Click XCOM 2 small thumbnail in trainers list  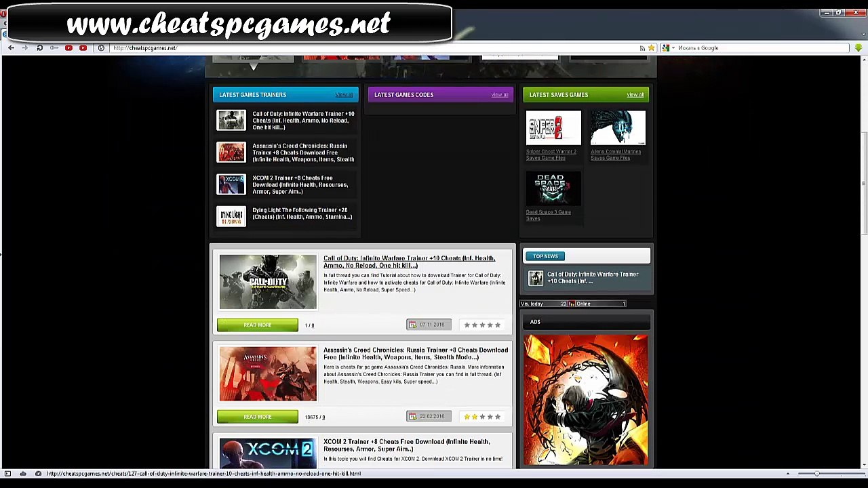[x=231, y=184]
